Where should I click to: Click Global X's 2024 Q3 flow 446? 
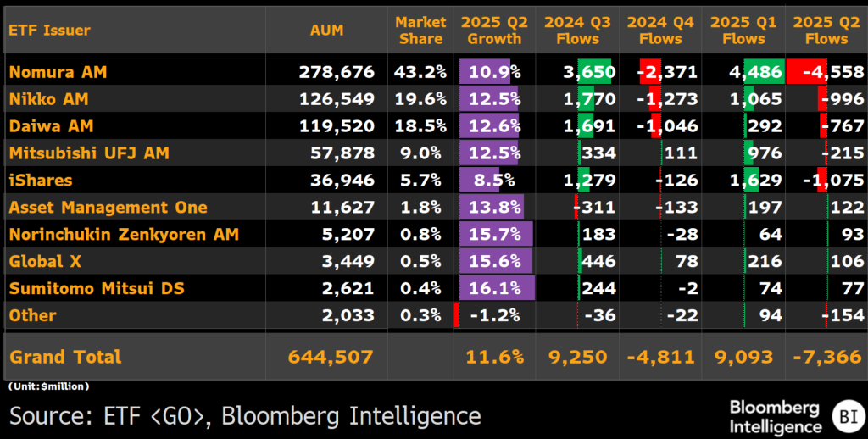click(x=599, y=261)
